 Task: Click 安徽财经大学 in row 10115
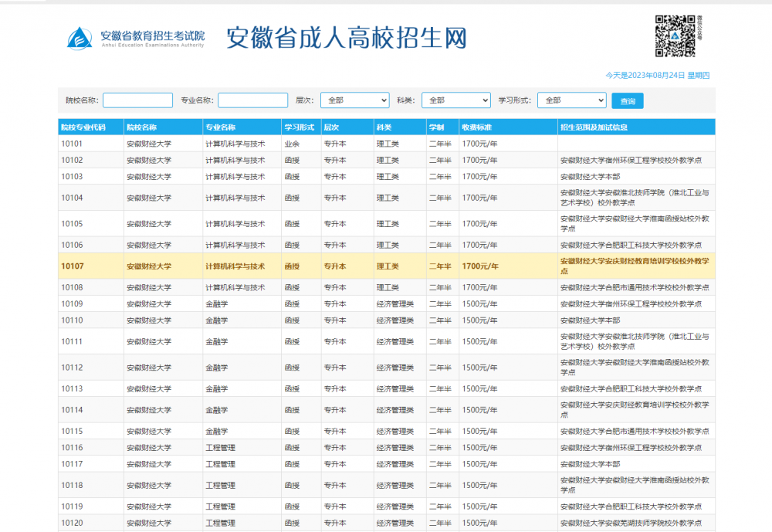pyautogui.click(x=149, y=431)
